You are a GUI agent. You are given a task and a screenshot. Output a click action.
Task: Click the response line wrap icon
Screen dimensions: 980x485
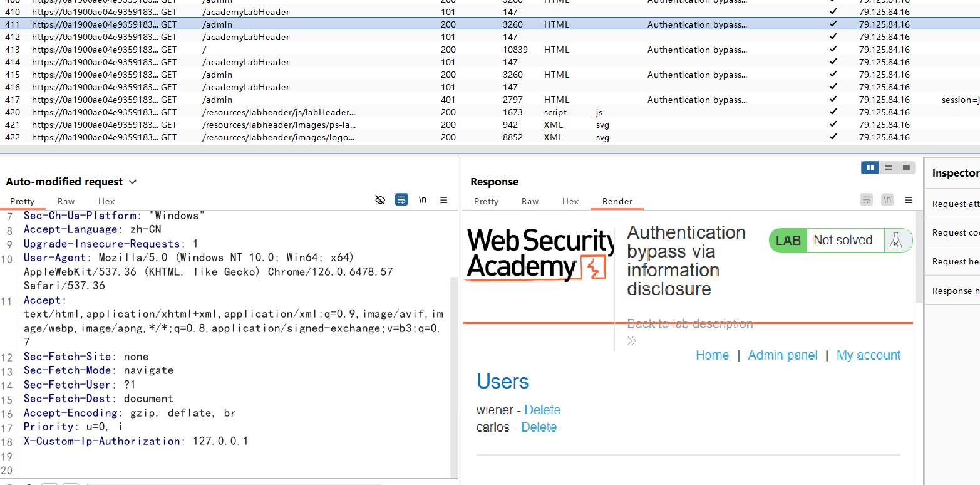click(x=867, y=200)
